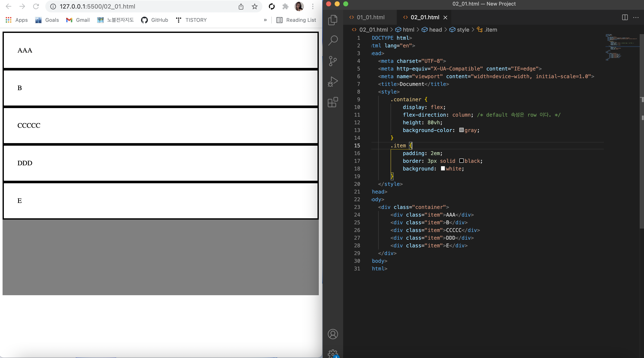Open the Accounts menu icon
Screen dimensions: 644x358
[x=333, y=334]
